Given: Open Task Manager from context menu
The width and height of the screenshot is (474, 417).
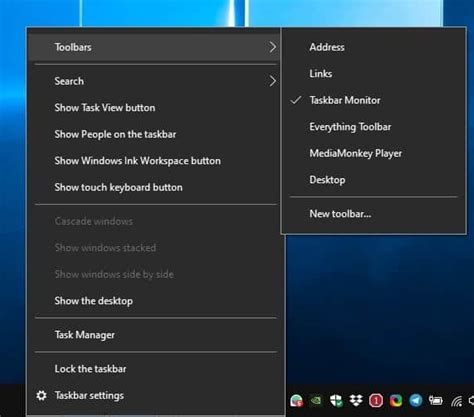Looking at the screenshot, I should pos(156,335).
